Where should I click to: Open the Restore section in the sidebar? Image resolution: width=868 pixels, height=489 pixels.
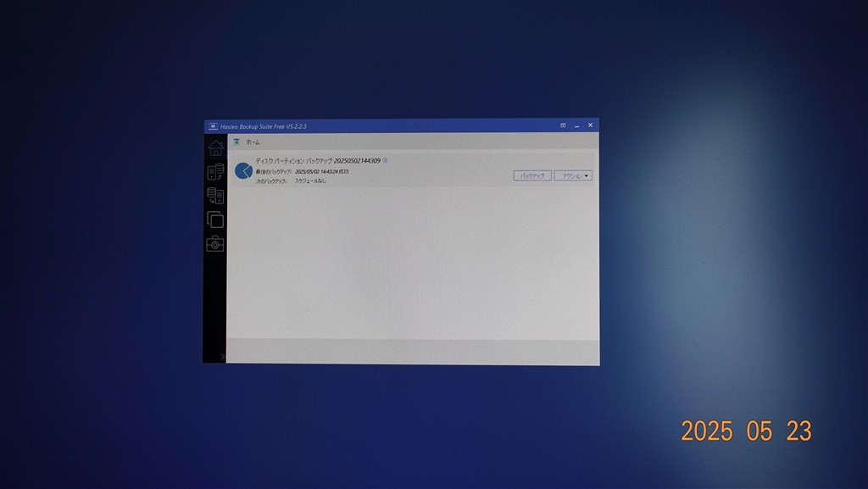click(x=215, y=196)
